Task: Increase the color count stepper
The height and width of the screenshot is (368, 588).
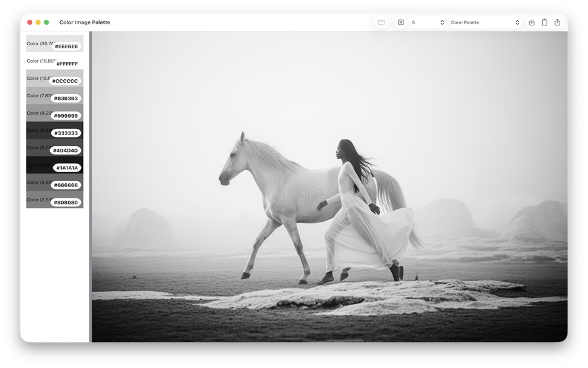Action: coord(441,20)
